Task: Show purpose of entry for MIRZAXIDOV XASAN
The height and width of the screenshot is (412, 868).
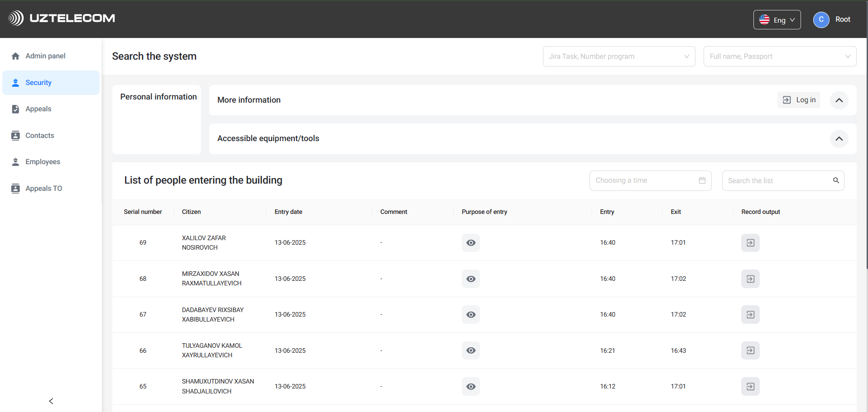Action: pyautogui.click(x=471, y=279)
